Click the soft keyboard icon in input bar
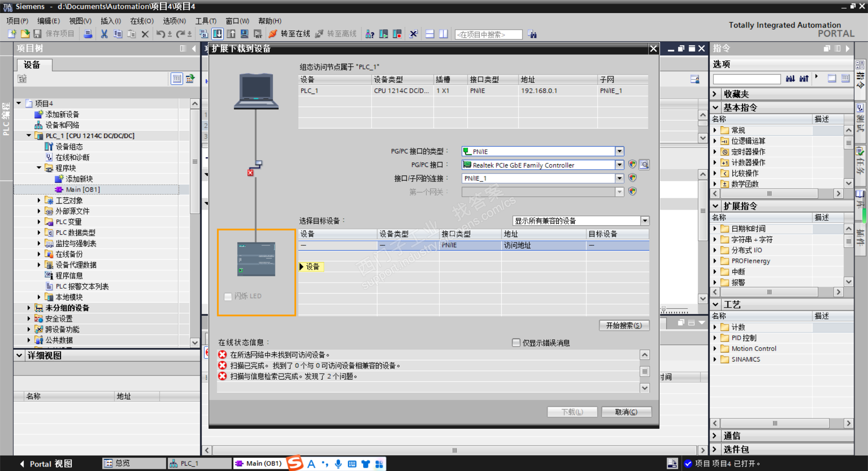 pyautogui.click(x=352, y=464)
